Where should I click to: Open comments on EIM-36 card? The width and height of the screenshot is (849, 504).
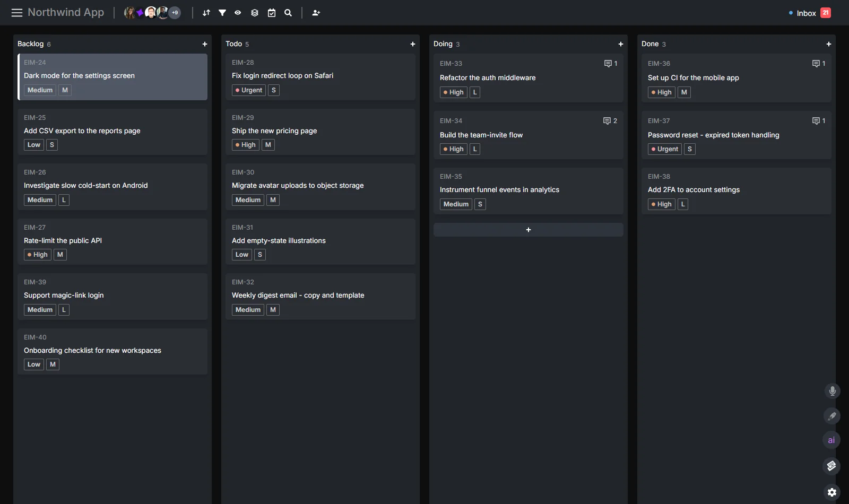[x=819, y=64]
